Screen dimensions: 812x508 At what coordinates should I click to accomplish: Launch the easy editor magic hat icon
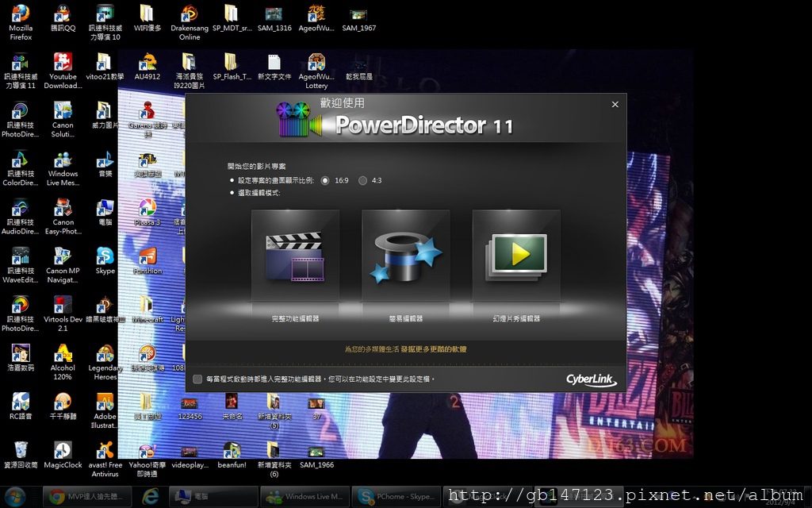pos(405,256)
